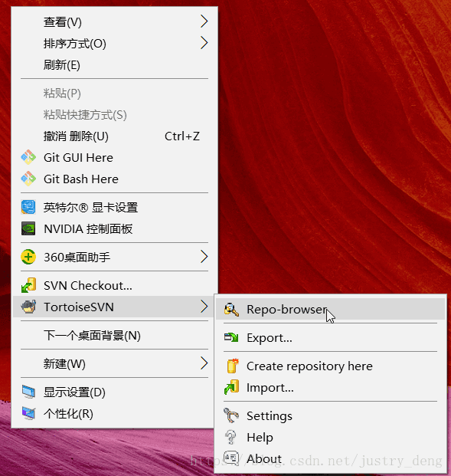Viewport: 451px width, 476px height.
Task: Click the Intel graphics settings icon
Action: coord(28,207)
